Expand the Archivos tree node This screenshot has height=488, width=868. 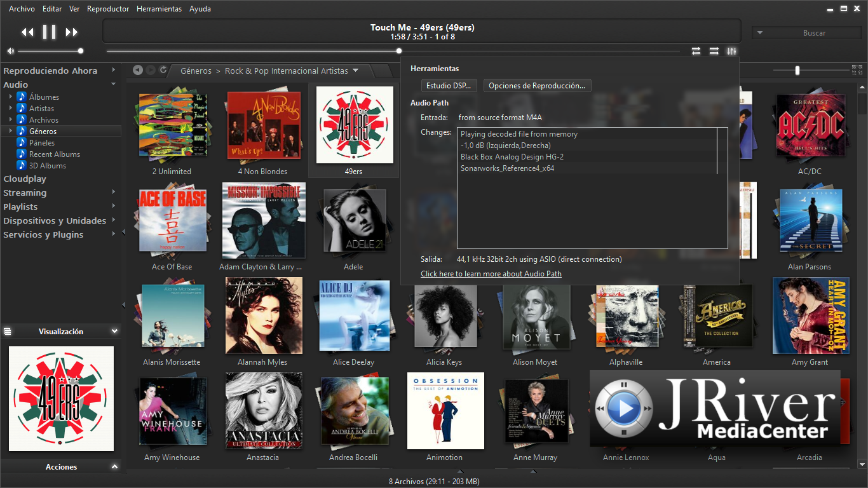tap(11, 119)
